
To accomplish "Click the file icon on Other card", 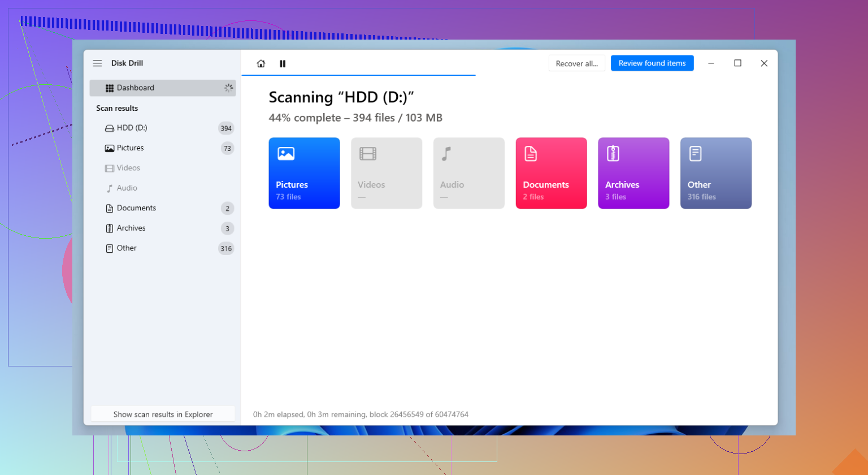I will click(696, 153).
